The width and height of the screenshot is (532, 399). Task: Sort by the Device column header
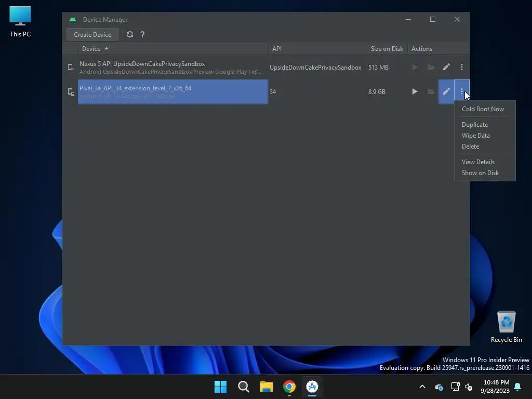coord(173,48)
